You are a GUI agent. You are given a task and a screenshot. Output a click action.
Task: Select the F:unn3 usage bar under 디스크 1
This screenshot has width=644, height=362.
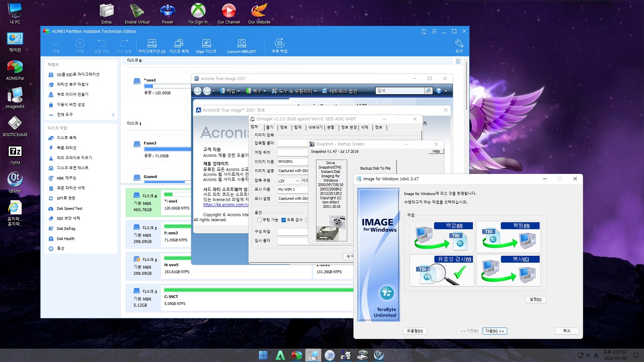(x=167, y=149)
